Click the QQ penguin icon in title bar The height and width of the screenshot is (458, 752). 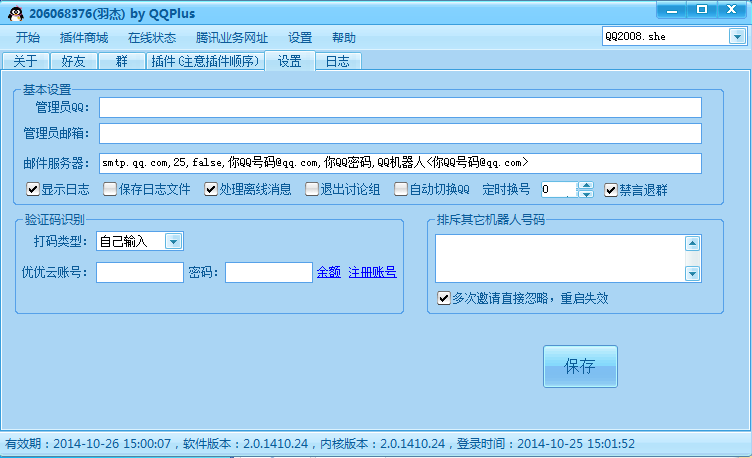pos(16,13)
